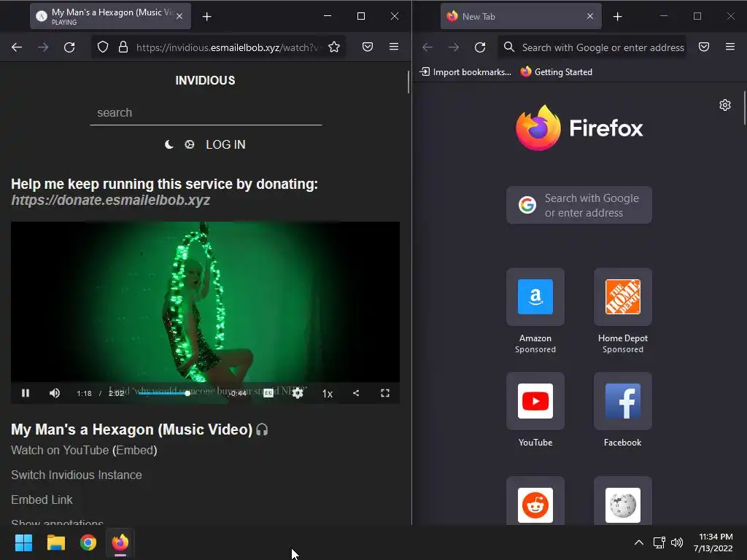Go back in the left Firefox window

click(x=18, y=47)
